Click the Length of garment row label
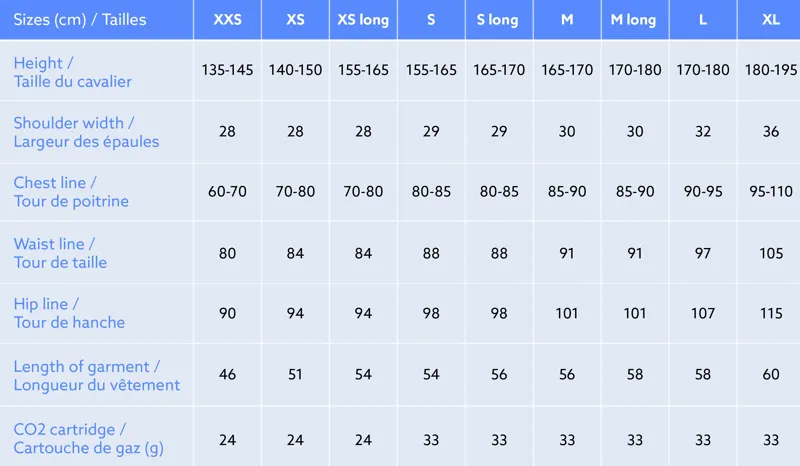Viewport: 800px width, 466px height. pyautogui.click(x=97, y=375)
